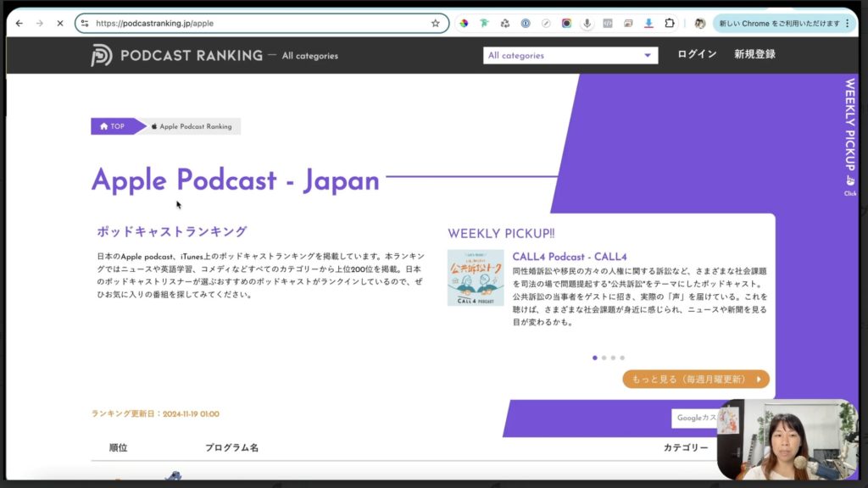Open the Chrome profile avatar
This screenshot has width=868, height=488.
(x=699, y=24)
